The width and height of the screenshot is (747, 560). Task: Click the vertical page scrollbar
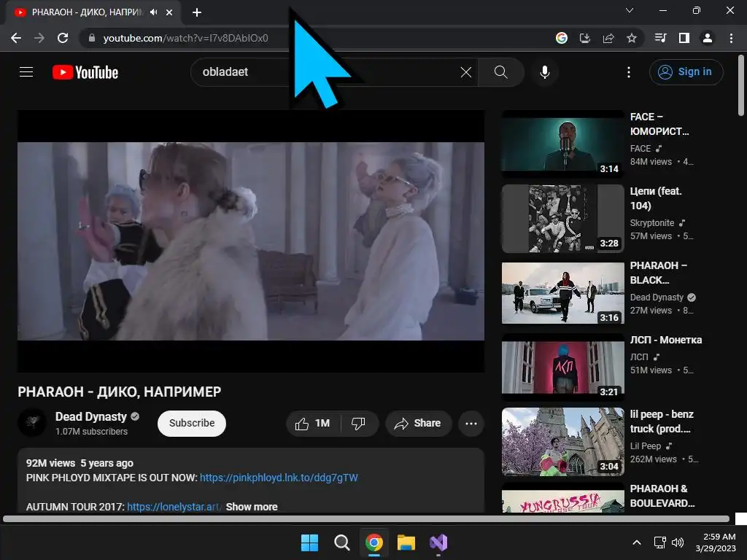coord(741,86)
